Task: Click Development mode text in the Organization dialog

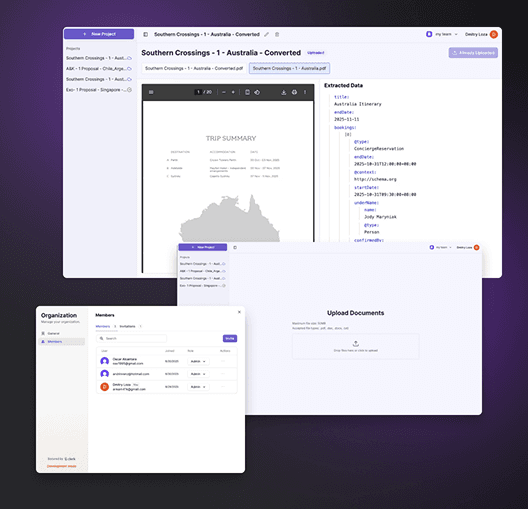Action: 62,466
